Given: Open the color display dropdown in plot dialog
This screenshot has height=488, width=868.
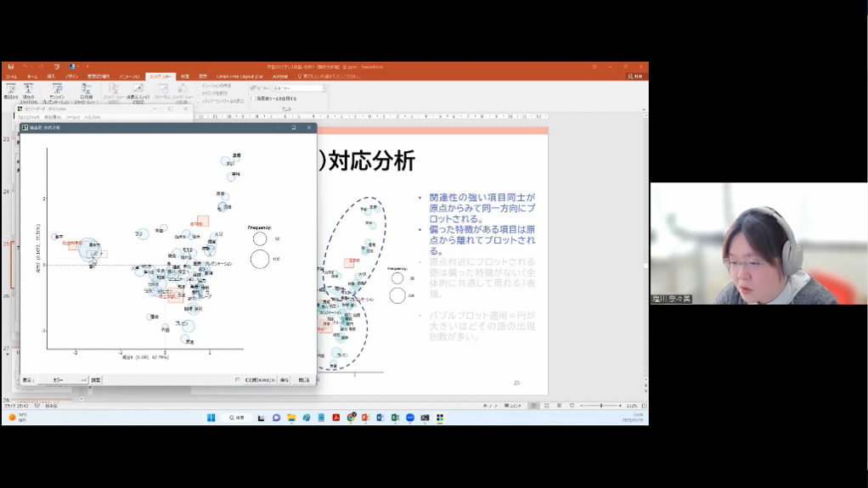Looking at the screenshot, I should 63,380.
